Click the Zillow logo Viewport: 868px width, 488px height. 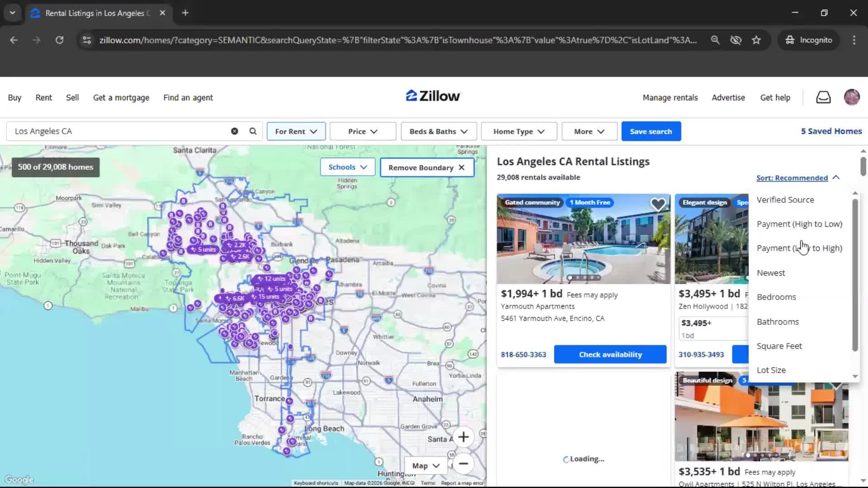pyautogui.click(x=433, y=96)
